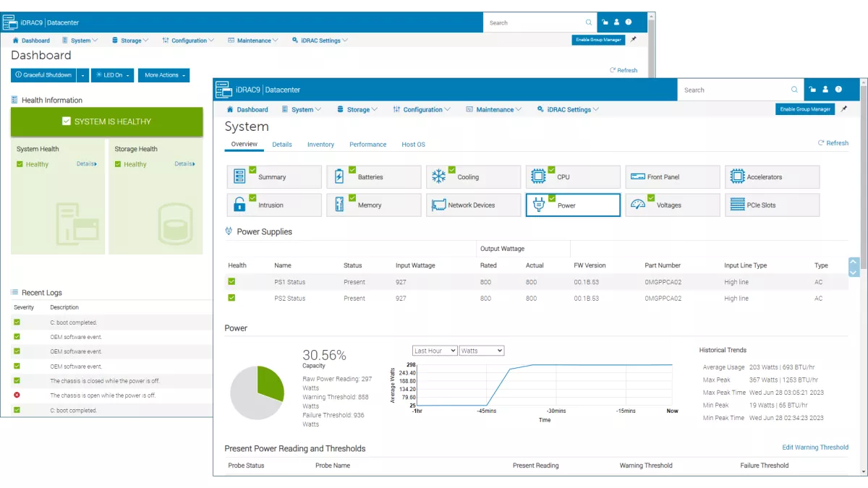Image resolution: width=868 pixels, height=488 pixels.
Task: Expand the System menu in System window
Action: coord(301,110)
